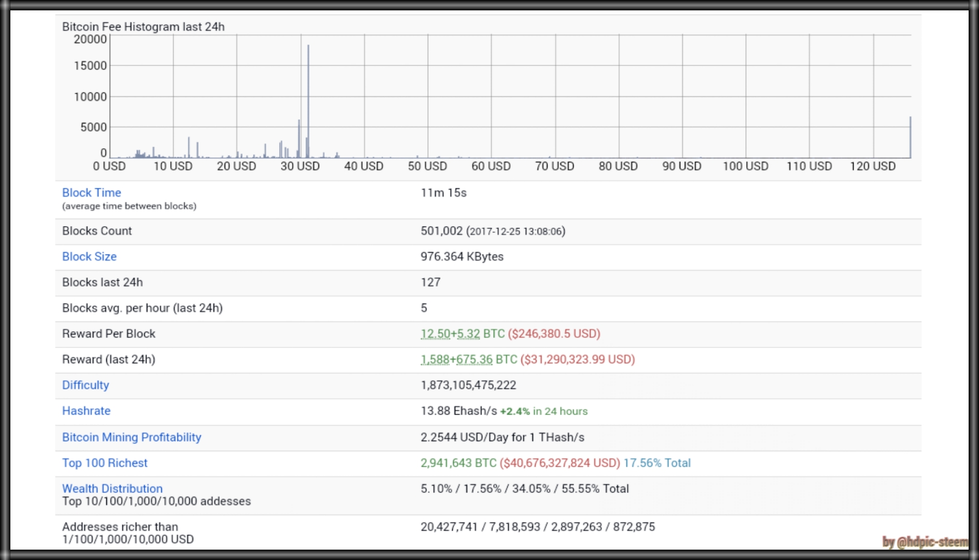
Task: Click the 12.50 block reward value
Action: pyautogui.click(x=435, y=333)
